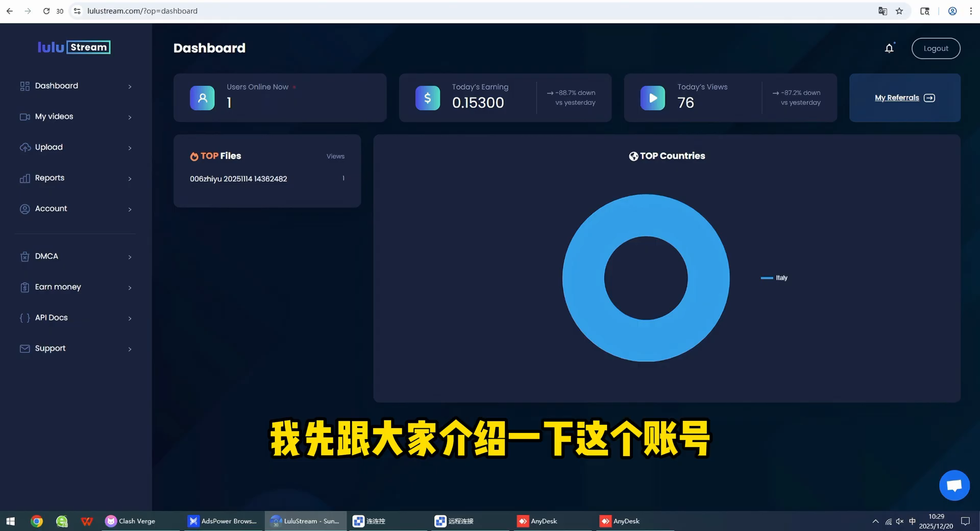Open the notifications bell
The image size is (980, 531).
[x=889, y=48]
